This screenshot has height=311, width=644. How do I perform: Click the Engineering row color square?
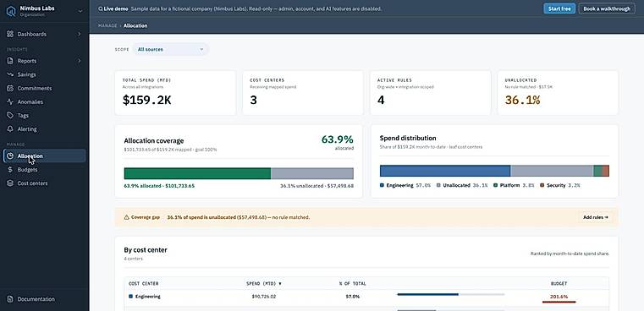coord(130,297)
